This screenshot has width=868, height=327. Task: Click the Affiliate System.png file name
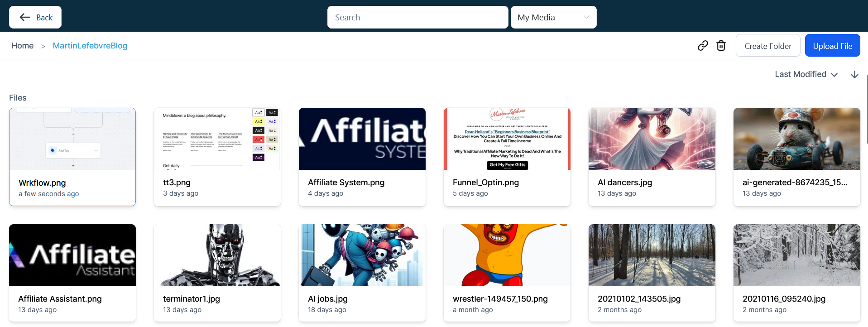point(346,183)
